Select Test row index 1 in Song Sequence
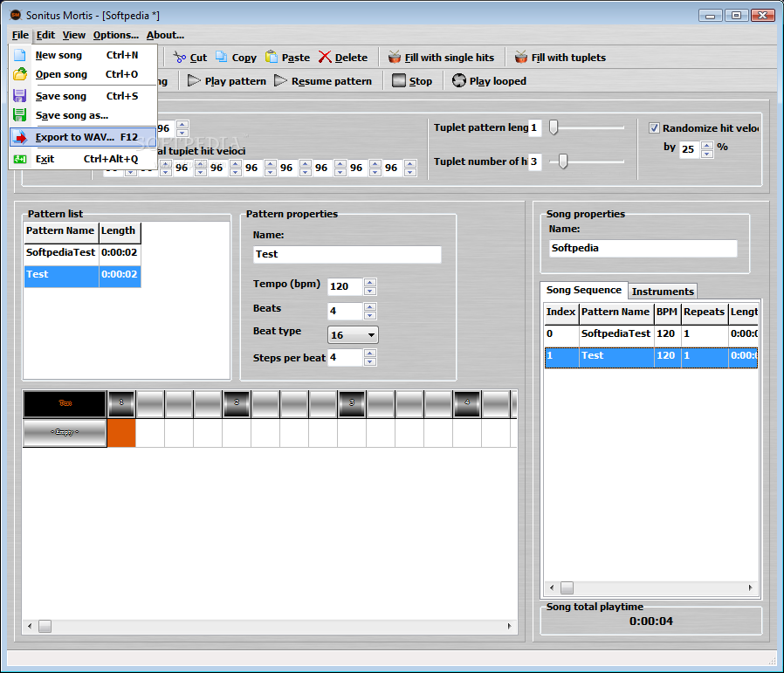The image size is (784, 673). coord(651,358)
